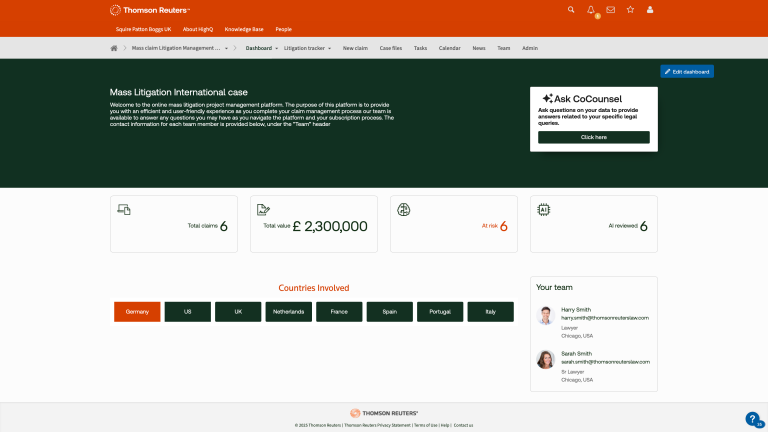Click the CoCounsel sparkle icon
The height and width of the screenshot is (432, 768).
[548, 98]
